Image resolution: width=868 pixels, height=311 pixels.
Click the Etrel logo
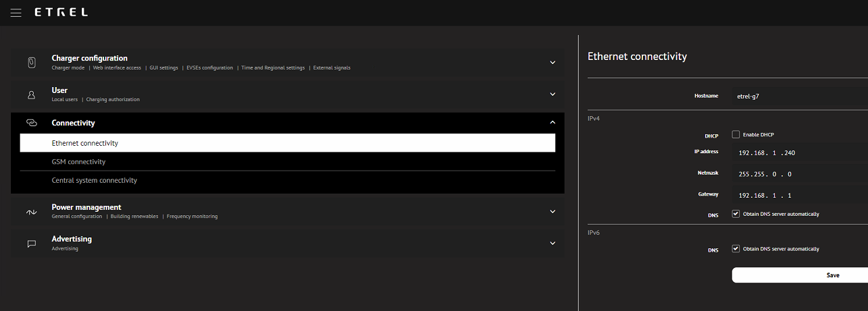tap(61, 12)
